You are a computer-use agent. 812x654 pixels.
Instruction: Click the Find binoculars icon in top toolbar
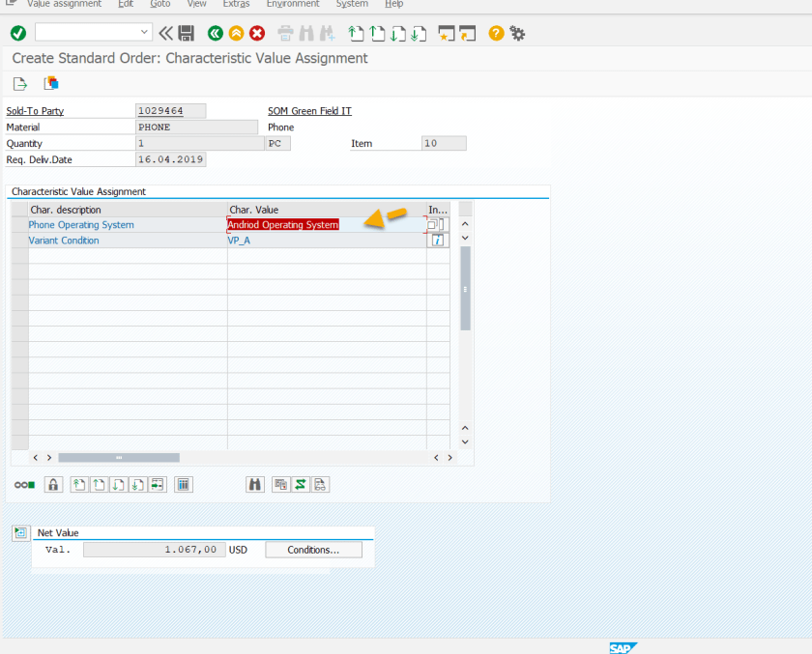click(x=306, y=34)
